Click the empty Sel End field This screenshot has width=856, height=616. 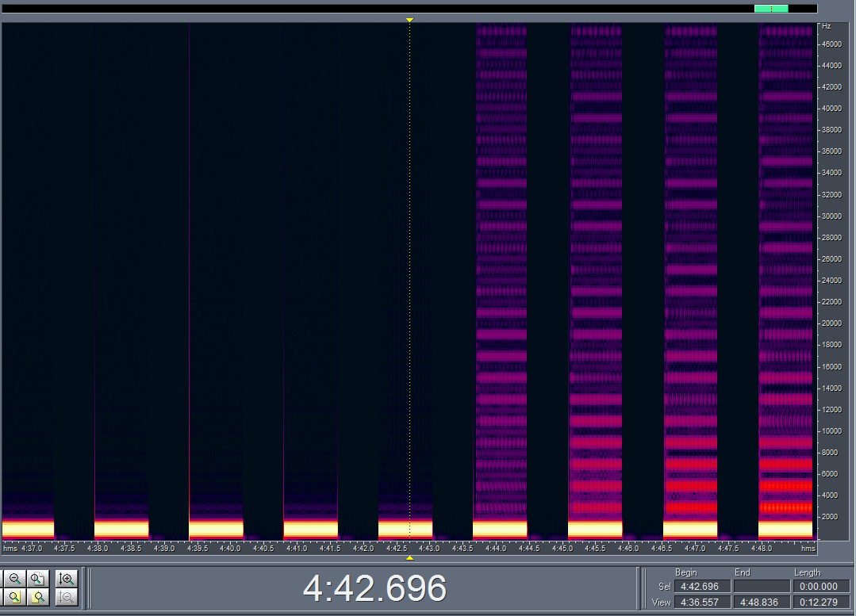tap(762, 587)
